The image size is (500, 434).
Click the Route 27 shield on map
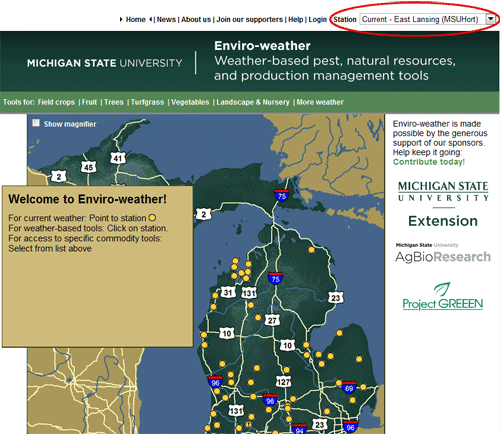pos(272,320)
